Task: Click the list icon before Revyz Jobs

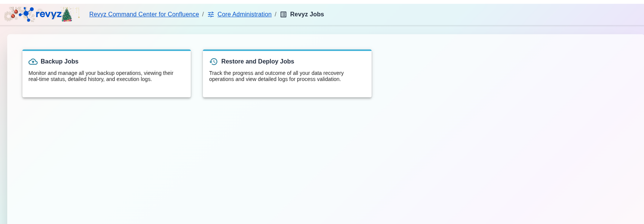Action: point(283,14)
